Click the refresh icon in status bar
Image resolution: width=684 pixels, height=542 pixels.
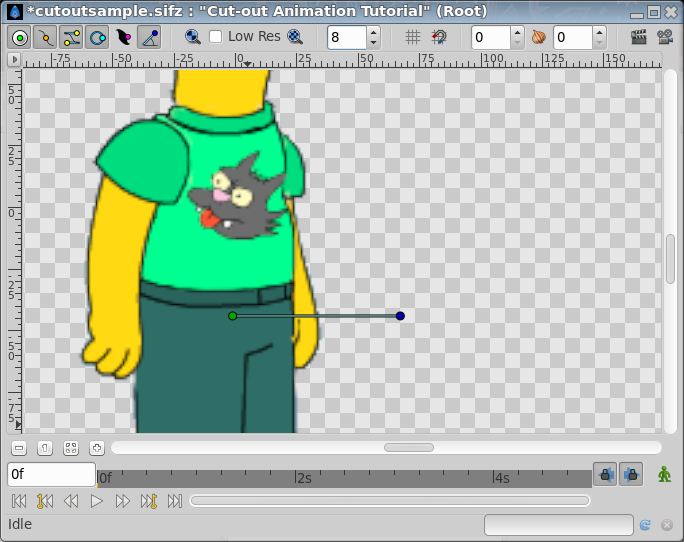(x=645, y=525)
